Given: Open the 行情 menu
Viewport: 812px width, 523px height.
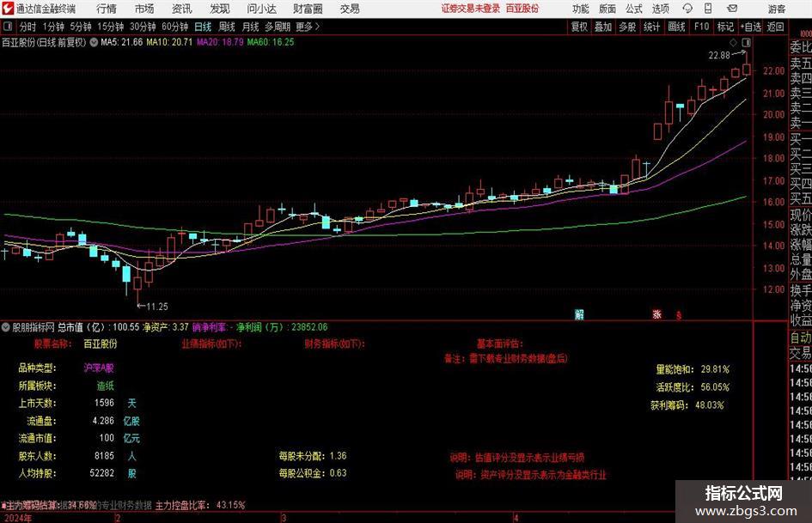Looking at the screenshot, I should coord(107,9).
